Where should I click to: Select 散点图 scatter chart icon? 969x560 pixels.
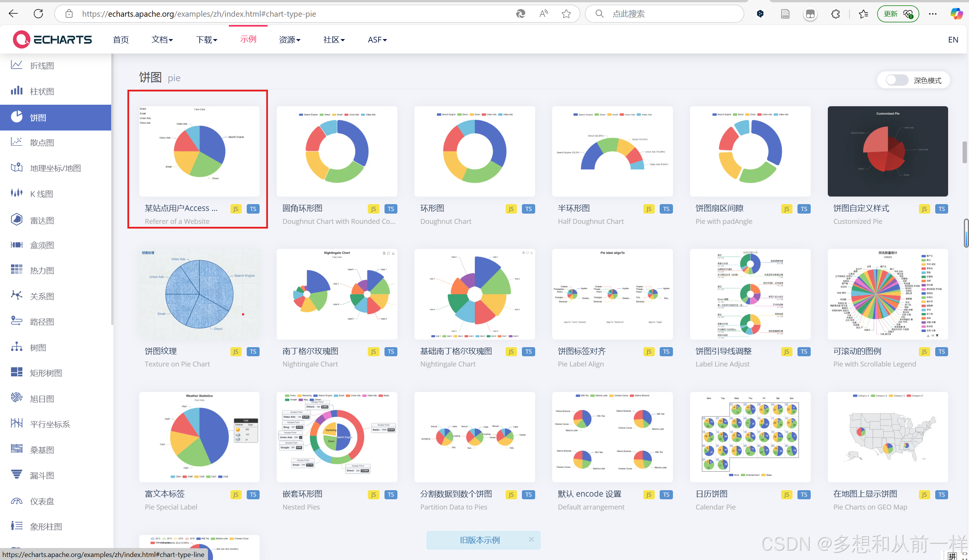pos(17,142)
